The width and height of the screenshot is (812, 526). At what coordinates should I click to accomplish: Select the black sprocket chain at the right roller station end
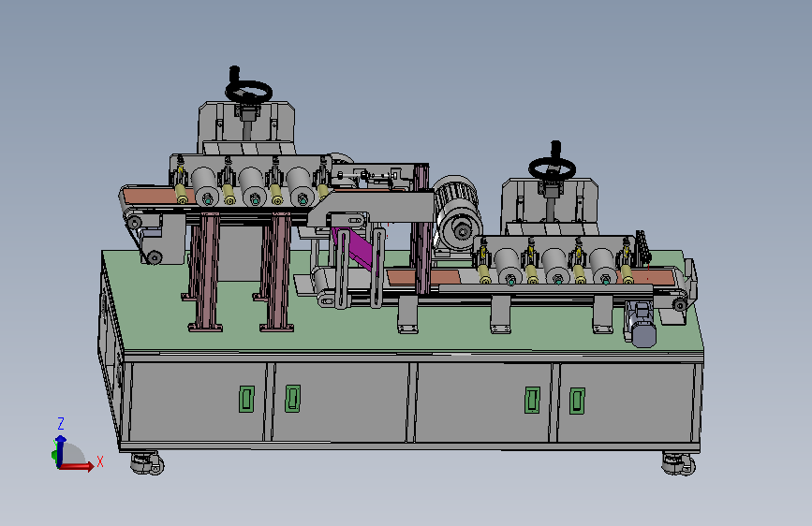pos(643,247)
